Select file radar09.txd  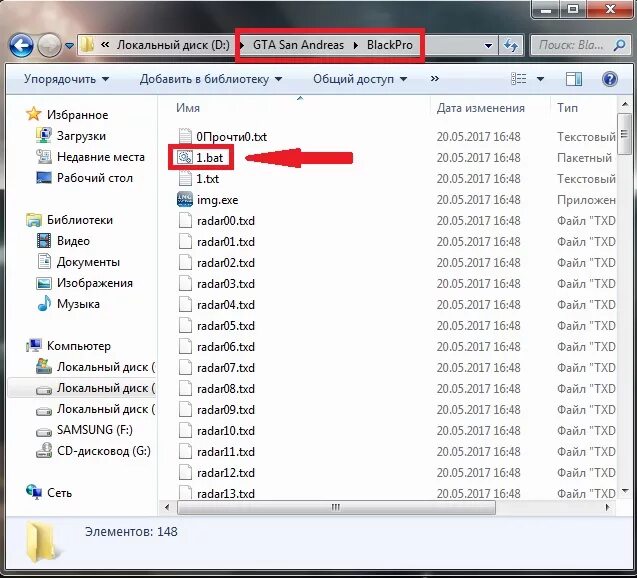(226, 410)
